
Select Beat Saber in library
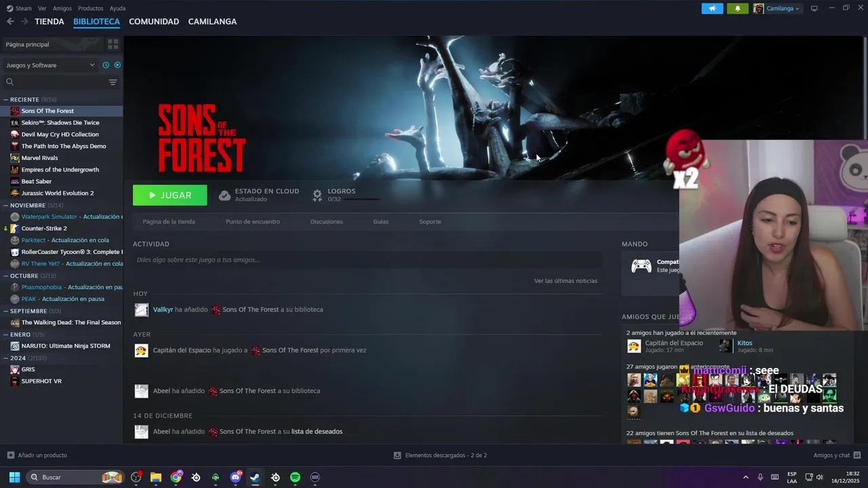[x=37, y=182]
